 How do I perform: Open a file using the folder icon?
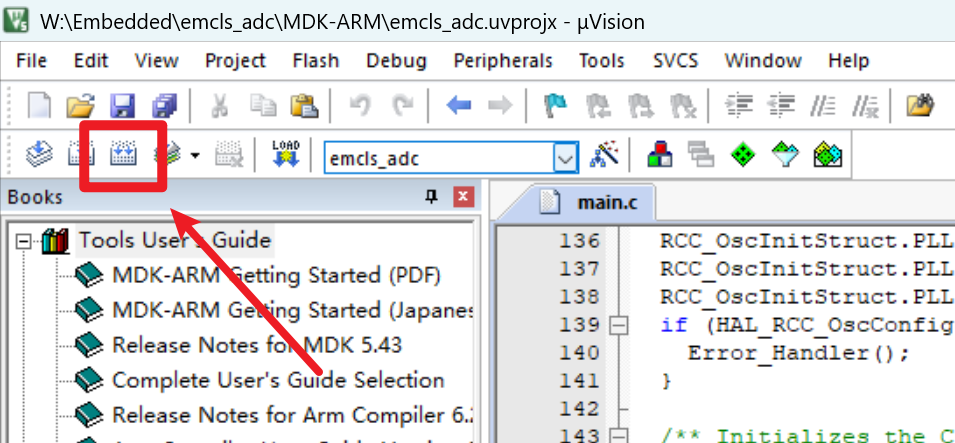point(80,105)
